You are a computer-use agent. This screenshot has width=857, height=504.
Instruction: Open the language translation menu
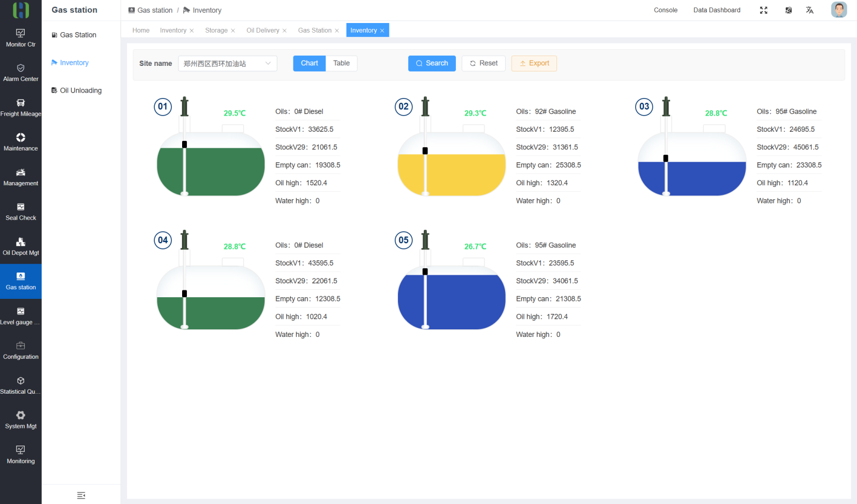click(x=810, y=10)
